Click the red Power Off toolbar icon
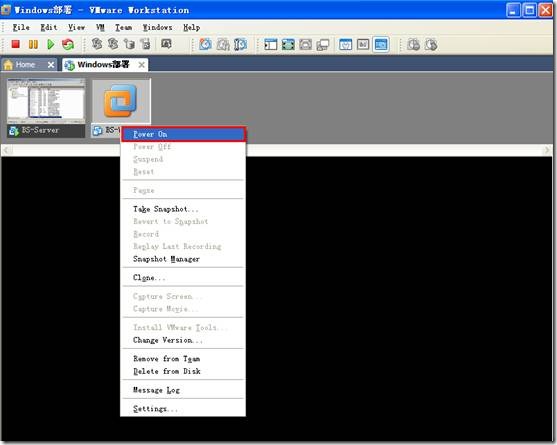This screenshot has height=445, width=557. pyautogui.click(x=15, y=44)
